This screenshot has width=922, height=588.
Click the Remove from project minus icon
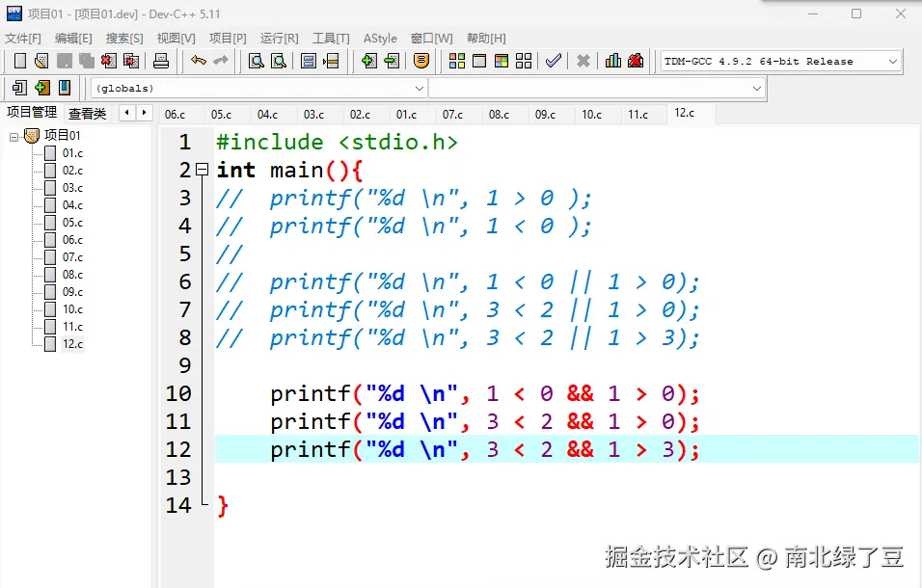coord(392,61)
